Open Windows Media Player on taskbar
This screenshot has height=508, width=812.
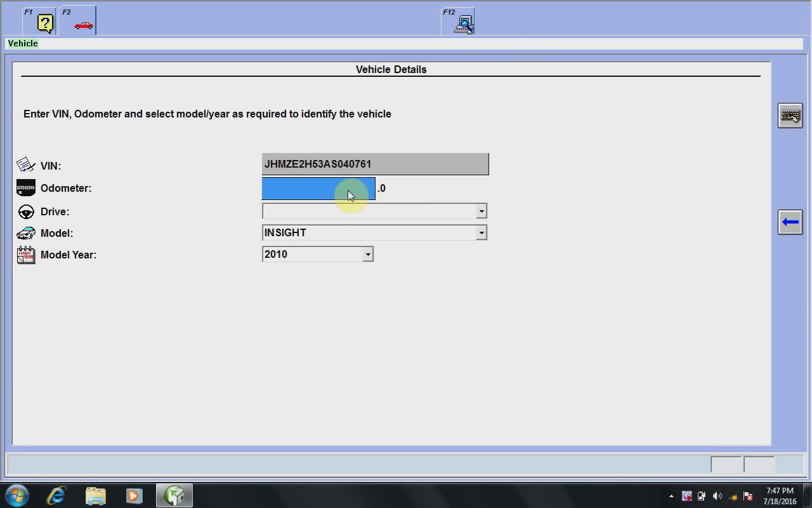134,495
